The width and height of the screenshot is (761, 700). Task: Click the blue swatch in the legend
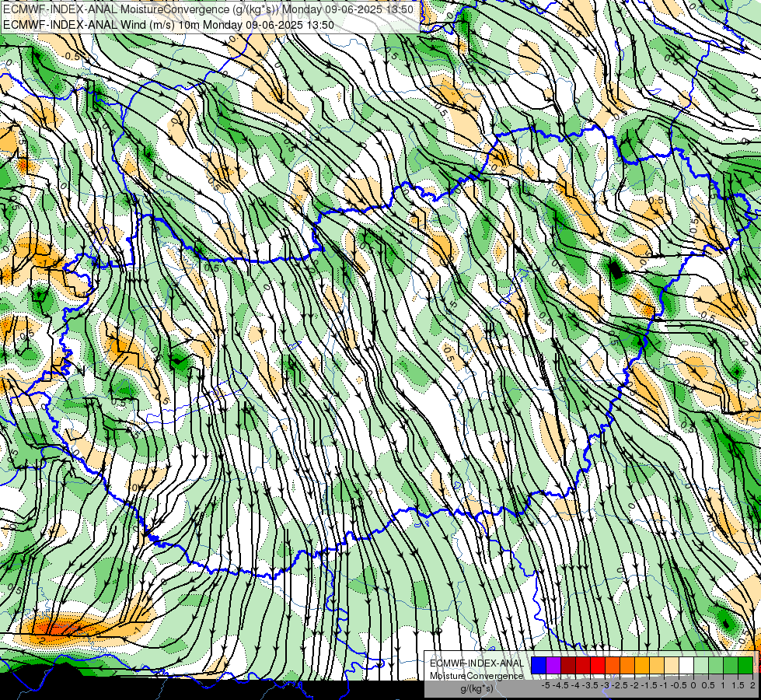(x=539, y=666)
